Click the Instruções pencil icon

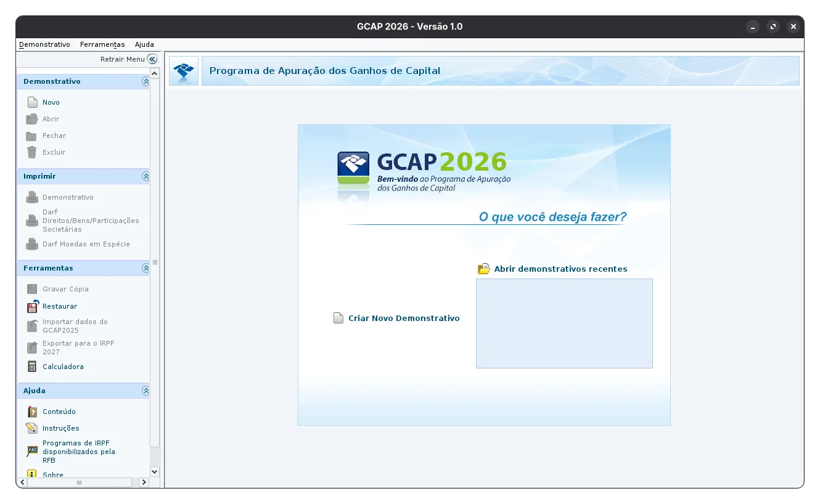pyautogui.click(x=32, y=428)
